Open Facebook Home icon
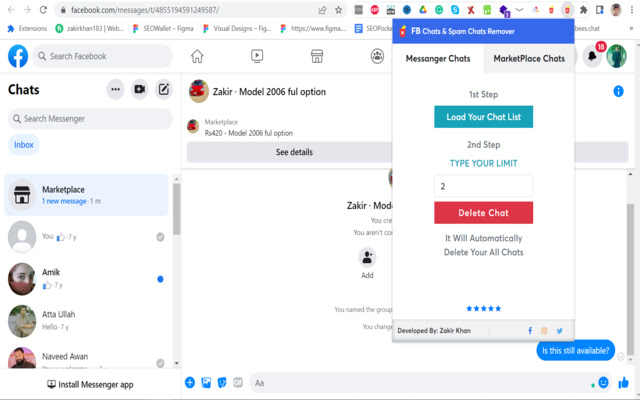 click(x=197, y=56)
